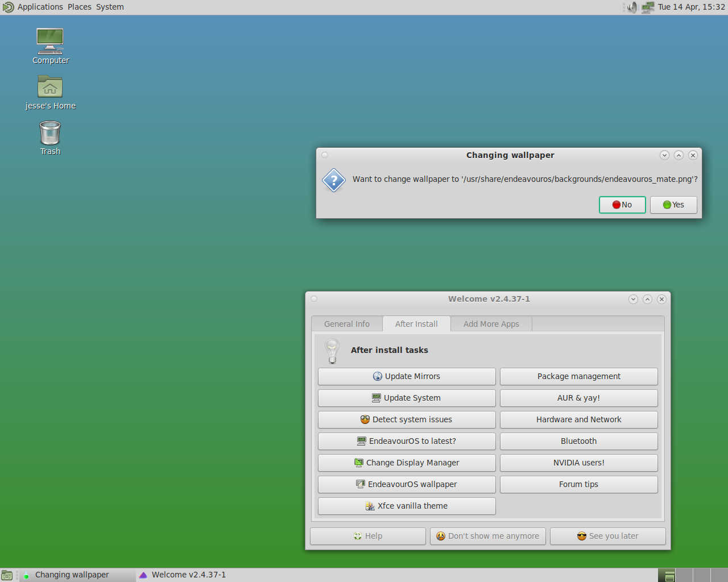The height and width of the screenshot is (582, 728).
Task: Confirm the wallpaper change with Yes
Action: (x=673, y=205)
